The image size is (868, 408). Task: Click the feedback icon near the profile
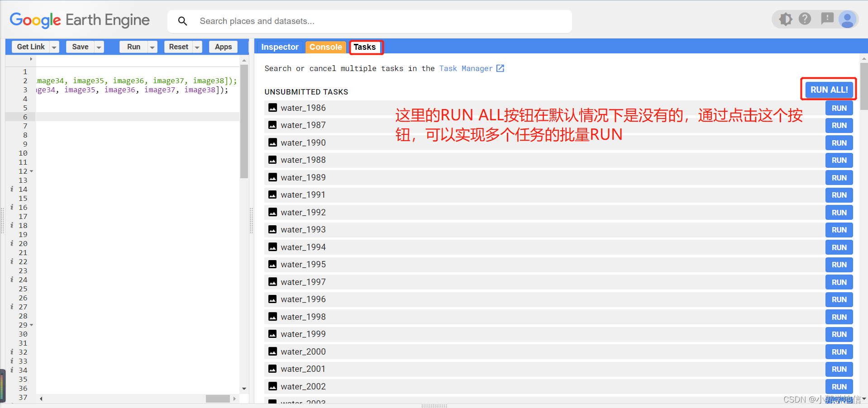[828, 19]
